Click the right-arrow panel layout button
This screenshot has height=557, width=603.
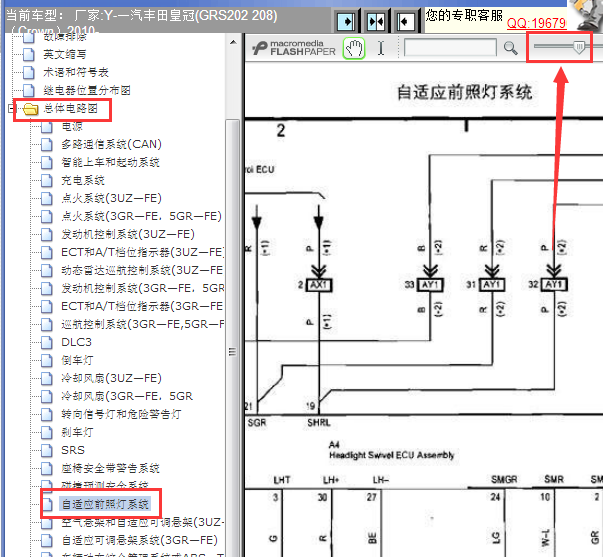(345, 20)
